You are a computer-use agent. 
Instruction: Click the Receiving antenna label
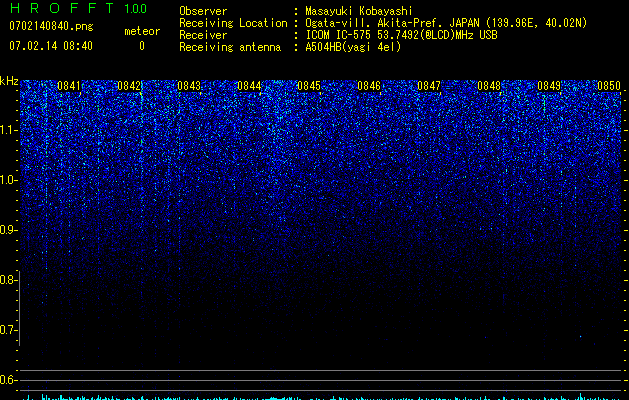(x=230, y=47)
